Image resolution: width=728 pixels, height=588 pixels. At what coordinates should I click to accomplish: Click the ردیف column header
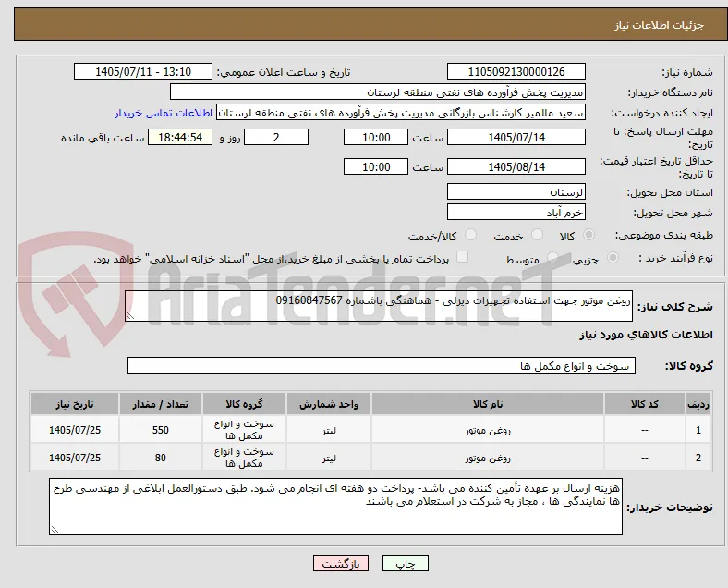point(698,404)
